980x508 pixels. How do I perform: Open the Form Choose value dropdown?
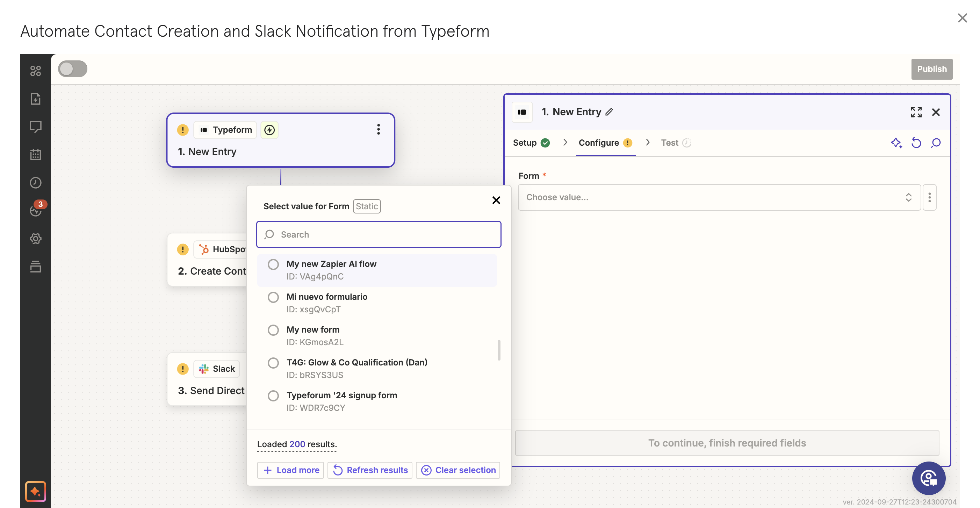click(x=719, y=197)
